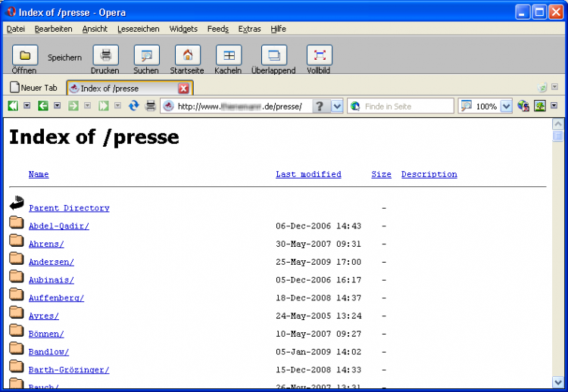Tile windows with Kacheln icon
Viewport: 568px width, 392px height.
(228, 55)
